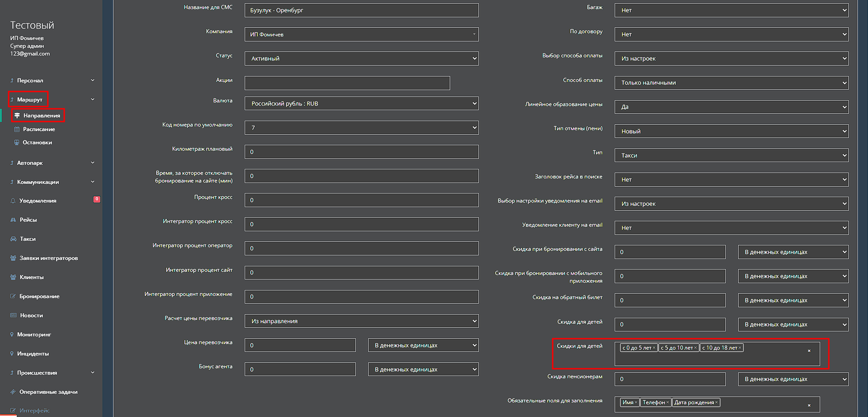Open Направления in the sidebar
The height and width of the screenshot is (417, 868).
[41, 116]
